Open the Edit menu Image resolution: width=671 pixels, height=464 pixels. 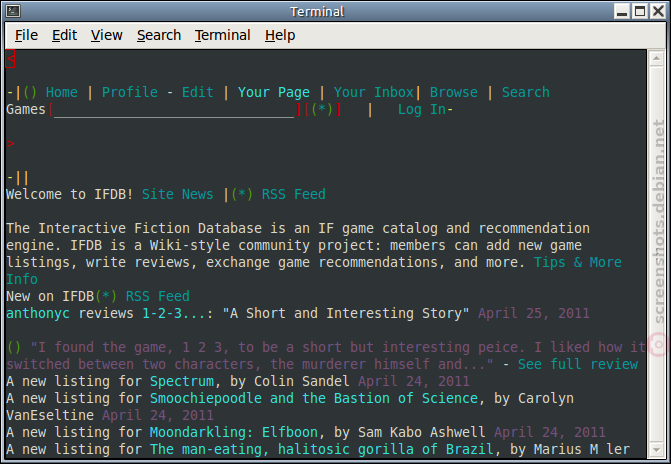click(x=64, y=35)
